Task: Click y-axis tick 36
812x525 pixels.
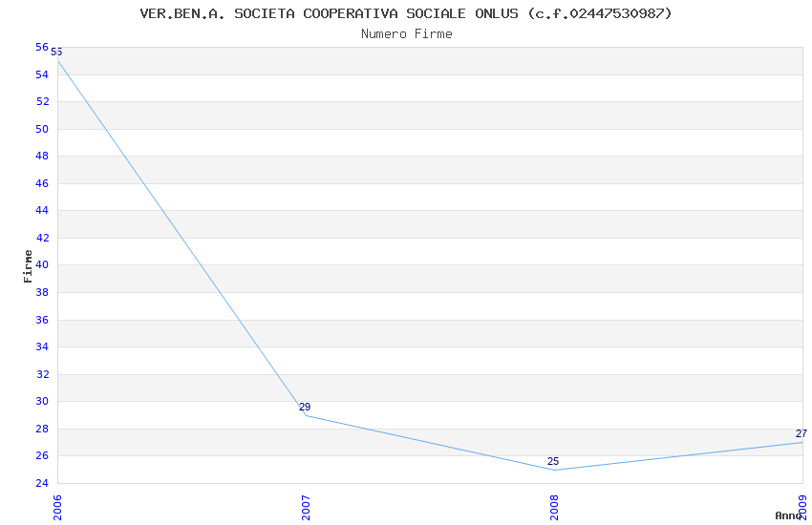Action: pyautogui.click(x=42, y=320)
